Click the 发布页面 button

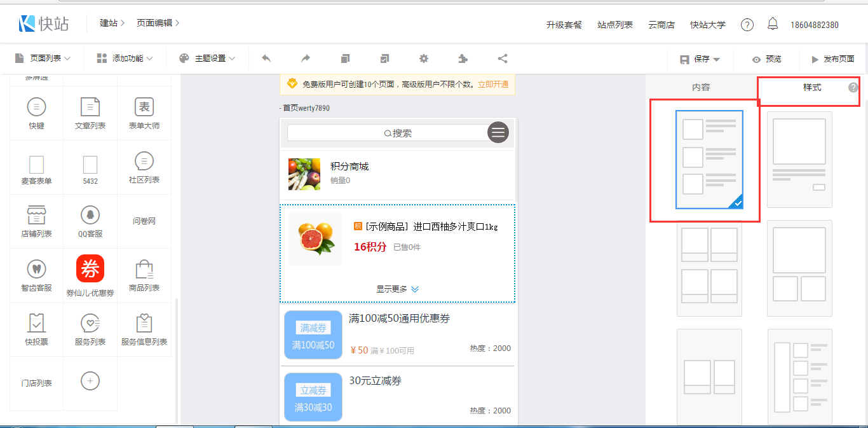click(832, 59)
